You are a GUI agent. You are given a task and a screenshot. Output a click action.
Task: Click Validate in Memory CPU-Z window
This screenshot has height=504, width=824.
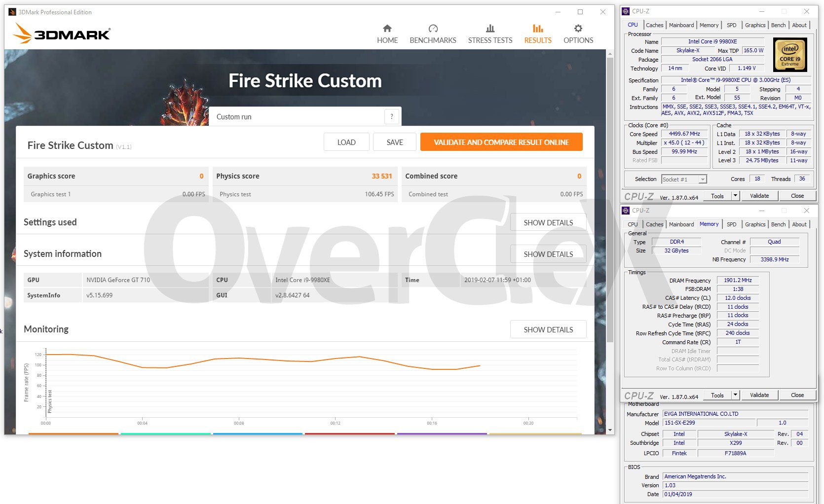point(759,395)
